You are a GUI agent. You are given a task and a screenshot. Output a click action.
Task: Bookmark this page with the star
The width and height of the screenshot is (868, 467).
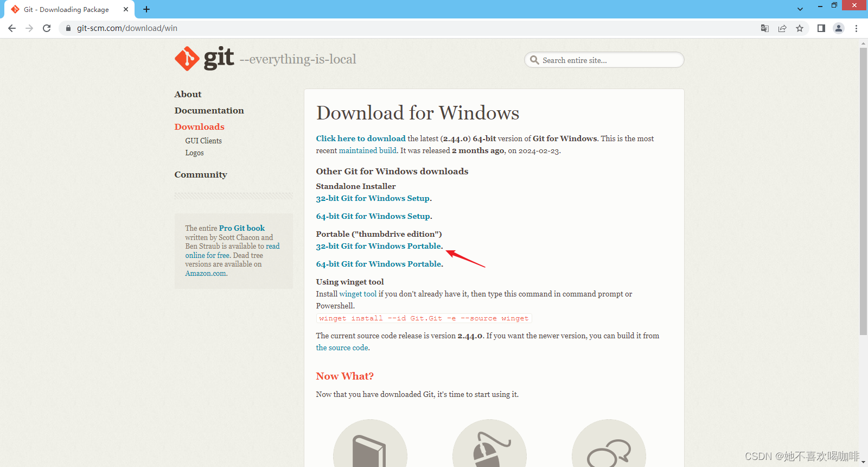[800, 28]
